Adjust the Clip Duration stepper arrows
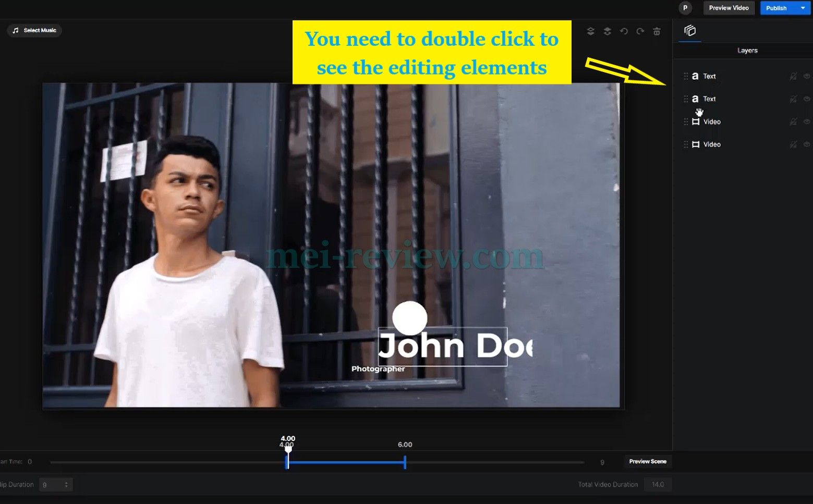 [x=66, y=485]
